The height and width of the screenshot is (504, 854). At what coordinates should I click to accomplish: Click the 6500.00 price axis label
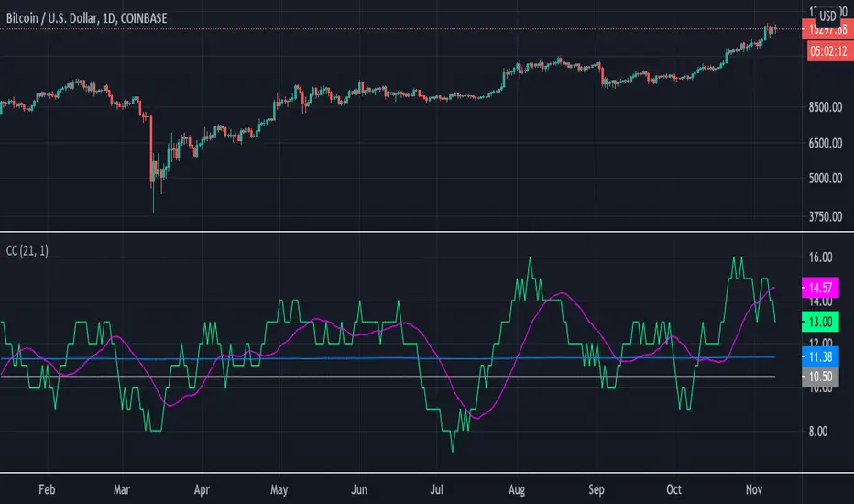[x=825, y=143]
